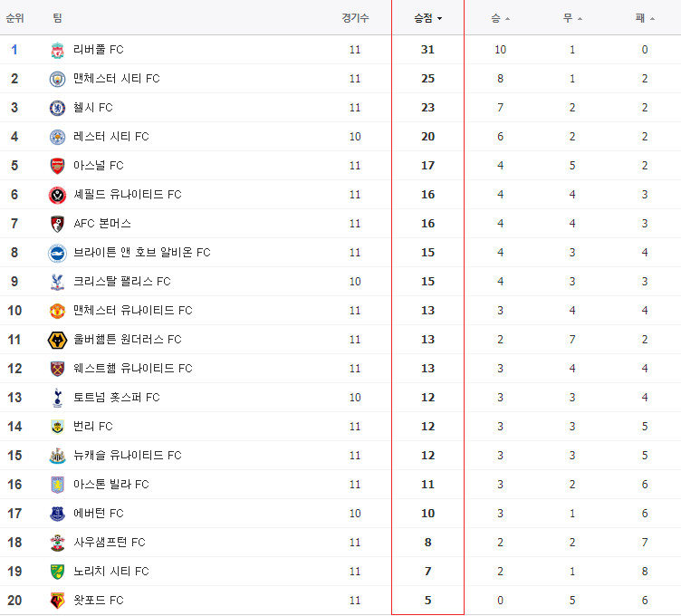
Task: Click the Everton FC crest icon
Action: coord(57,514)
